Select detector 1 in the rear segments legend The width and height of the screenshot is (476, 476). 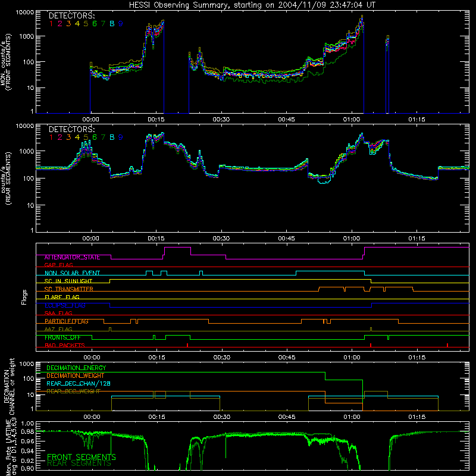click(51, 137)
